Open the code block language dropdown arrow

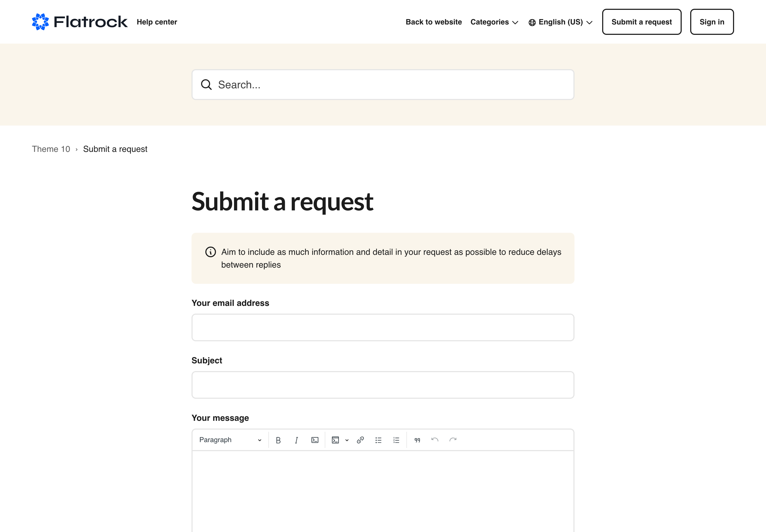(x=347, y=440)
